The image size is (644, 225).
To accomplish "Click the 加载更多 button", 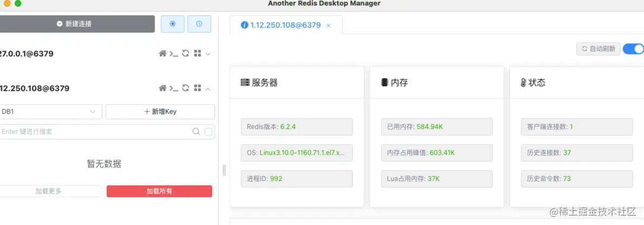I will (49, 191).
